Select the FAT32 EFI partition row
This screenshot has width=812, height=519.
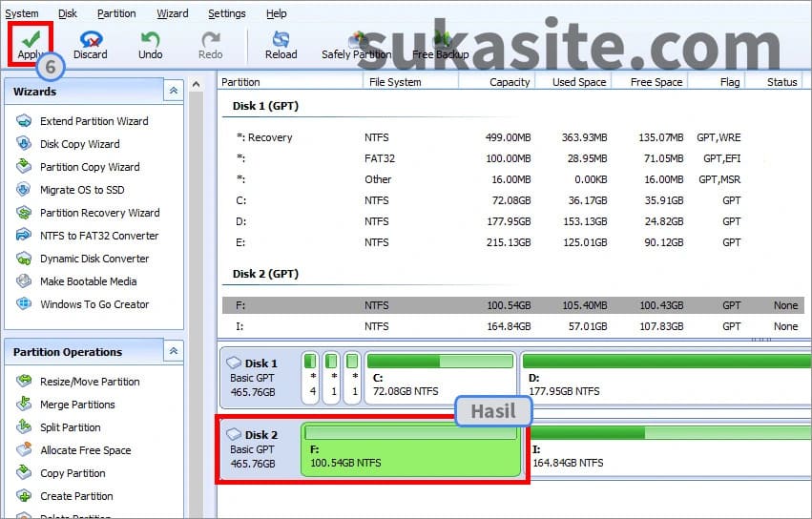(x=514, y=158)
